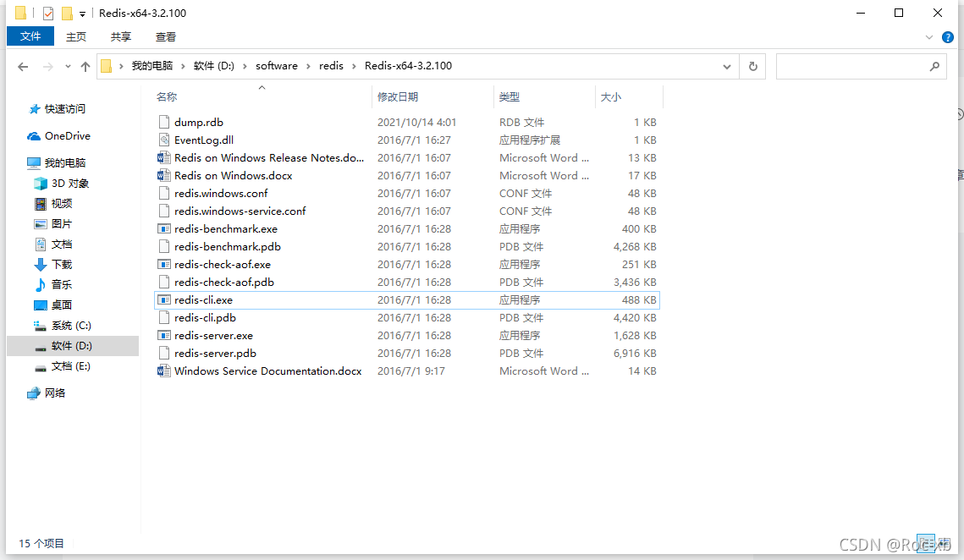Select 我的电脑 in the navigation pane
Image resolution: width=964 pixels, height=560 pixels.
click(x=57, y=163)
